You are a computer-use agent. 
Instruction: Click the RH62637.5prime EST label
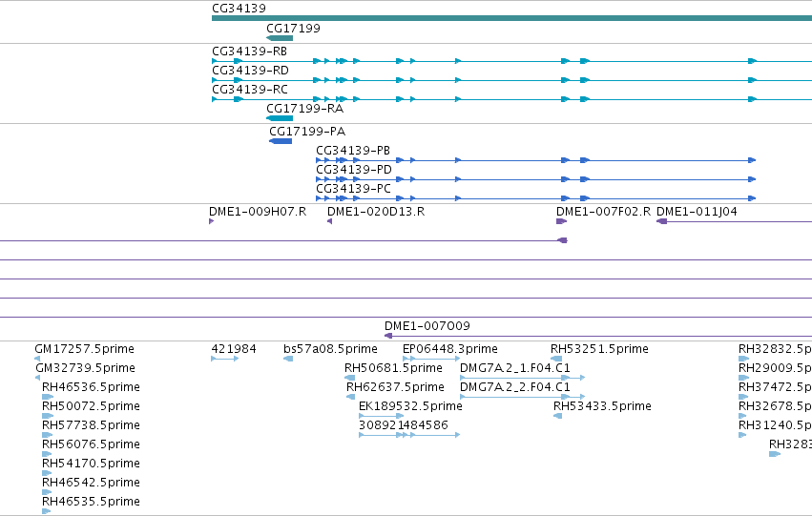tap(395, 387)
